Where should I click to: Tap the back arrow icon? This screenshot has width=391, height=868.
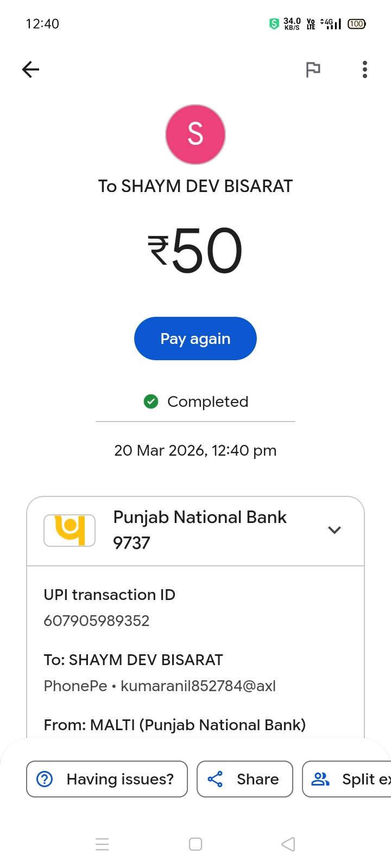click(x=30, y=69)
